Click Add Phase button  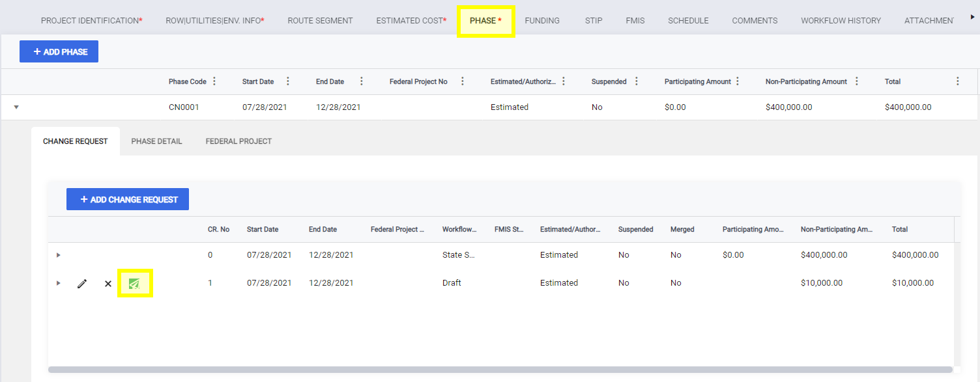pyautogui.click(x=59, y=51)
